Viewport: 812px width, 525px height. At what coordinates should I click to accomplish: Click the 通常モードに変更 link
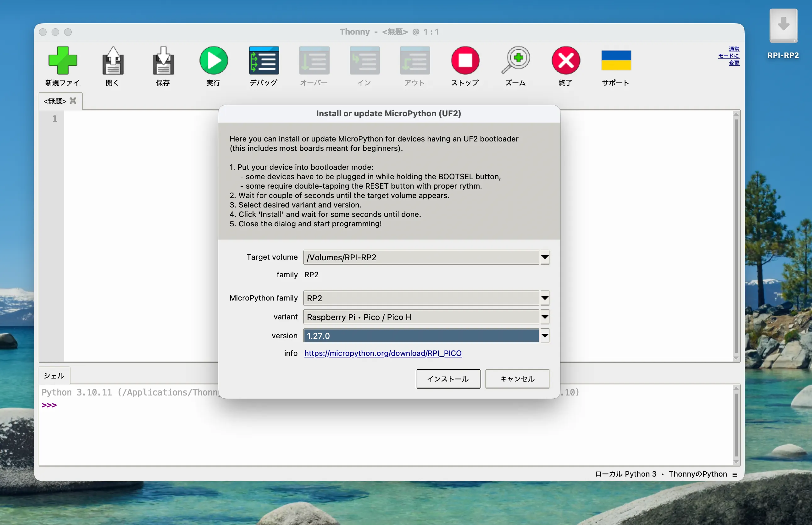click(x=729, y=56)
